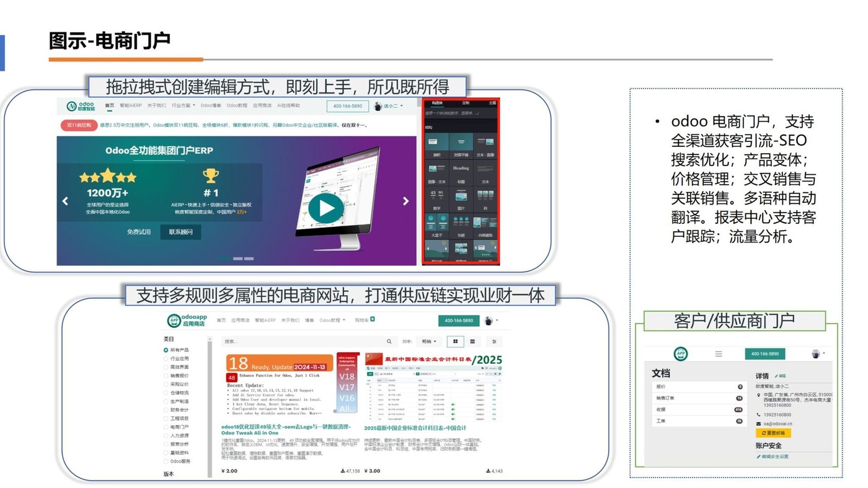Click 双11疯狂购 red badge
The image size is (868, 488).
click(79, 125)
